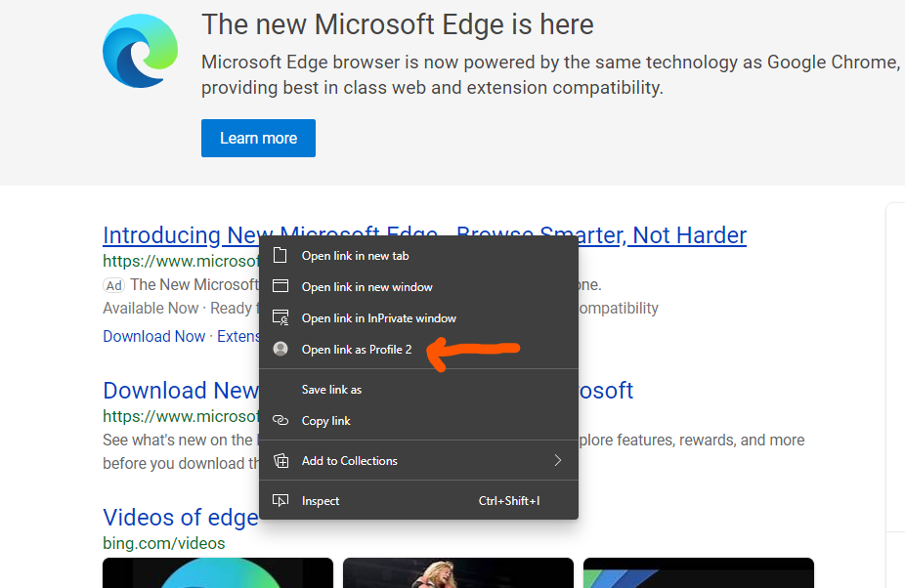
Task: Click the Ctrl+Shift+I shortcut text
Action: [509, 501]
